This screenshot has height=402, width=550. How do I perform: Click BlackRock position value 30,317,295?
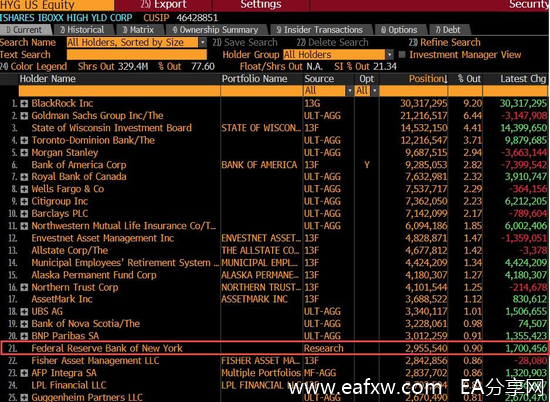coord(424,103)
